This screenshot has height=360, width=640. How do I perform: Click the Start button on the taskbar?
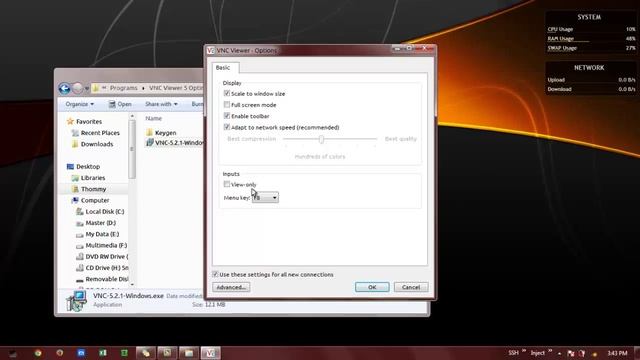13,353
